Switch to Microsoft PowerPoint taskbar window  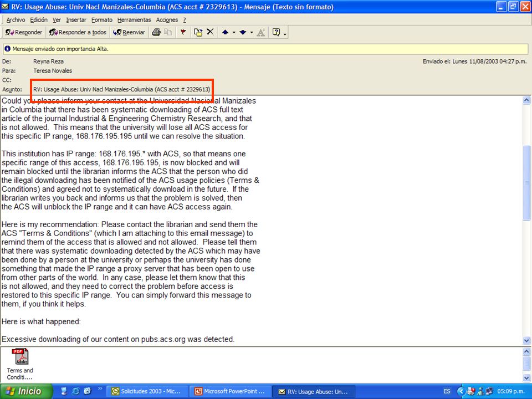231,391
